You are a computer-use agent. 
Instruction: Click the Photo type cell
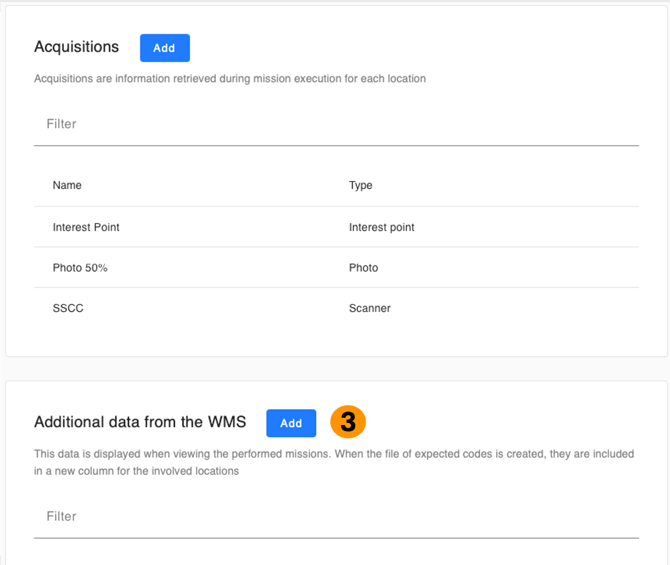coord(363,268)
